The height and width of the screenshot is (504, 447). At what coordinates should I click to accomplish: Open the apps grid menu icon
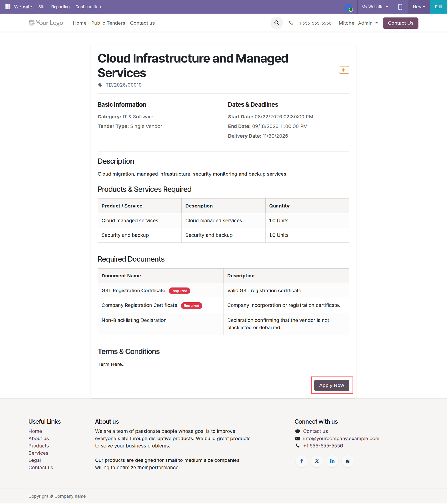click(x=8, y=7)
